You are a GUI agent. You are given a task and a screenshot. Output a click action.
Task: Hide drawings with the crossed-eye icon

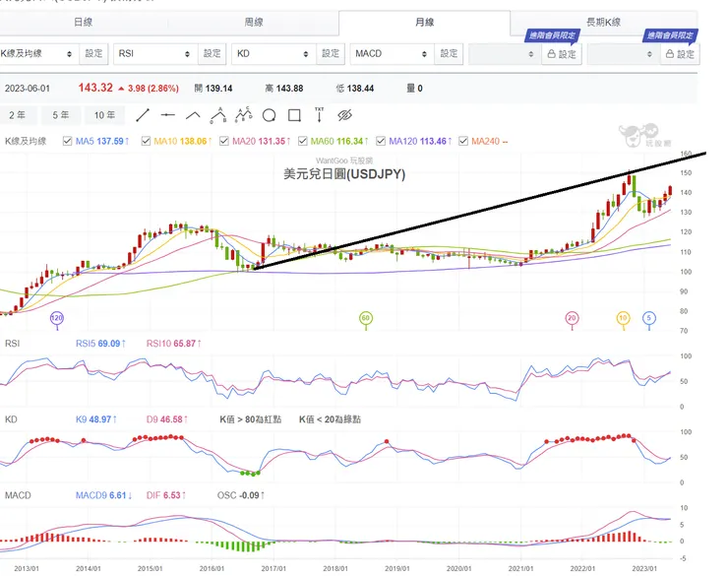[x=344, y=115]
